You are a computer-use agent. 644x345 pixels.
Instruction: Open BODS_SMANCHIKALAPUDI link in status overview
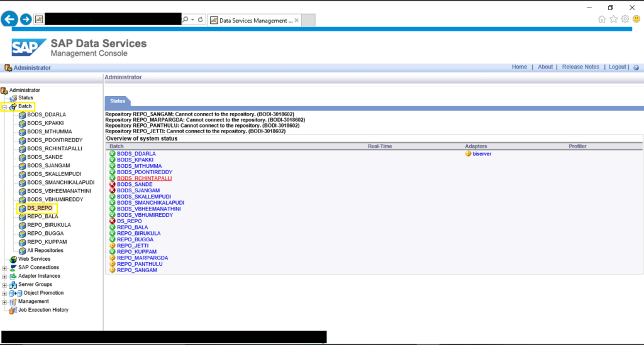pos(150,203)
